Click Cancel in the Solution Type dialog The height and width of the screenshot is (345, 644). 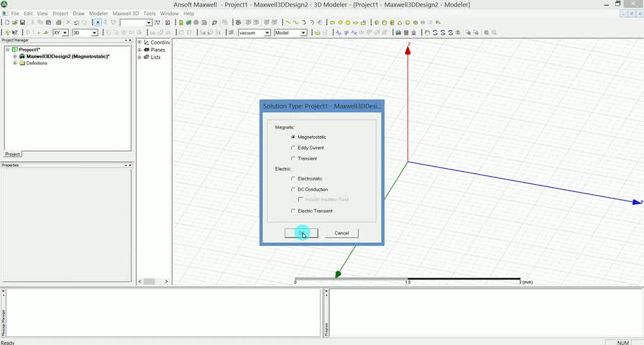coord(341,233)
